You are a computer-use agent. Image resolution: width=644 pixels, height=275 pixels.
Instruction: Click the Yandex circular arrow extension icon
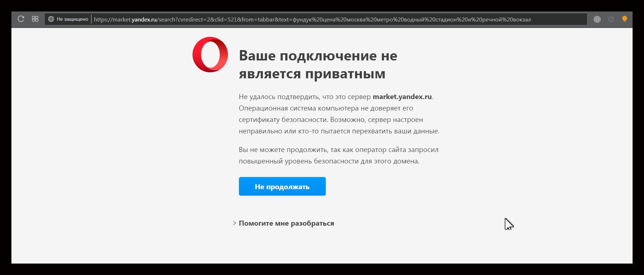pos(611,19)
